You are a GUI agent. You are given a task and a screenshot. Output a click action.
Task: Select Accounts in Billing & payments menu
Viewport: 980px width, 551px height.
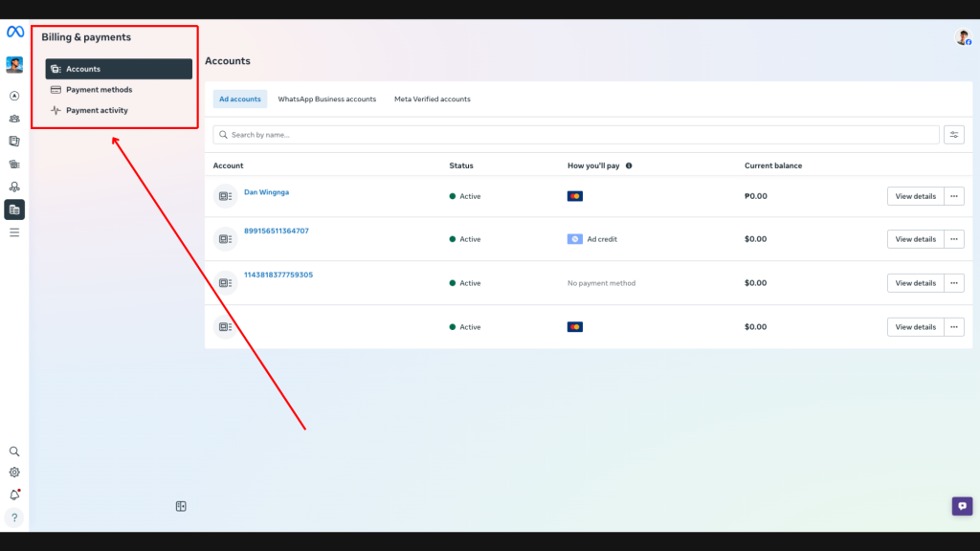(x=119, y=69)
